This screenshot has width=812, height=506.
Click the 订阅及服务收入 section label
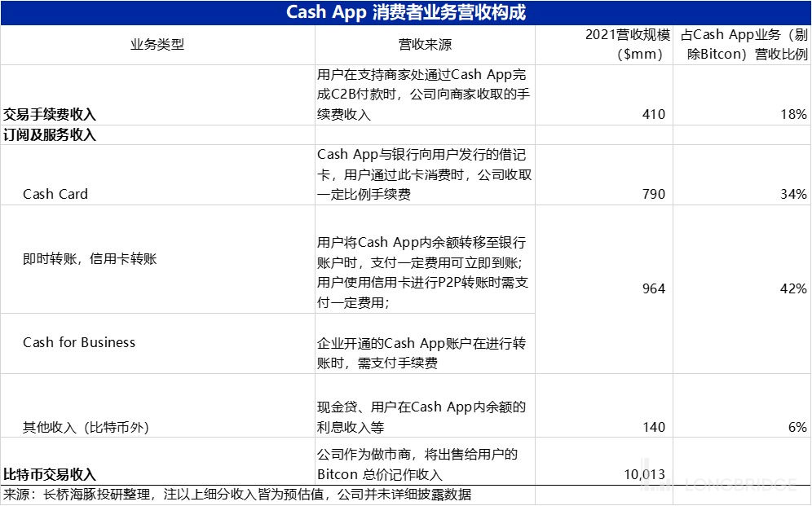pos(51,135)
